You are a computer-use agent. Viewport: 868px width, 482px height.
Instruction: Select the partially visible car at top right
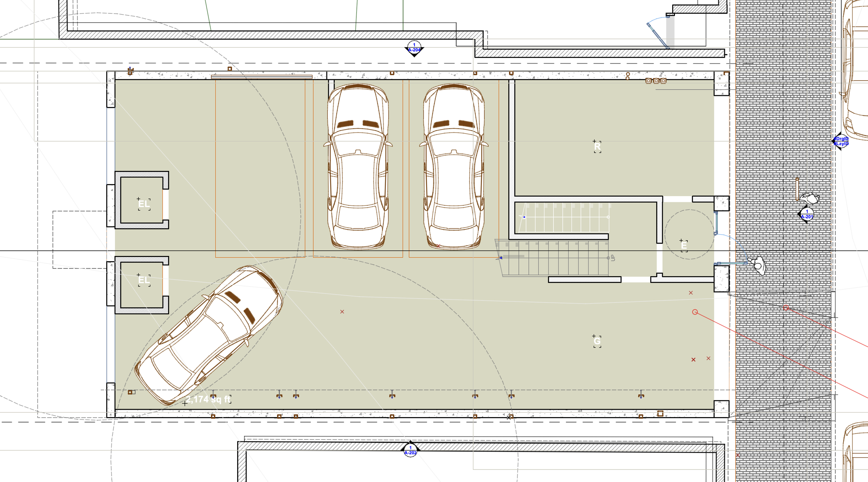click(854, 69)
